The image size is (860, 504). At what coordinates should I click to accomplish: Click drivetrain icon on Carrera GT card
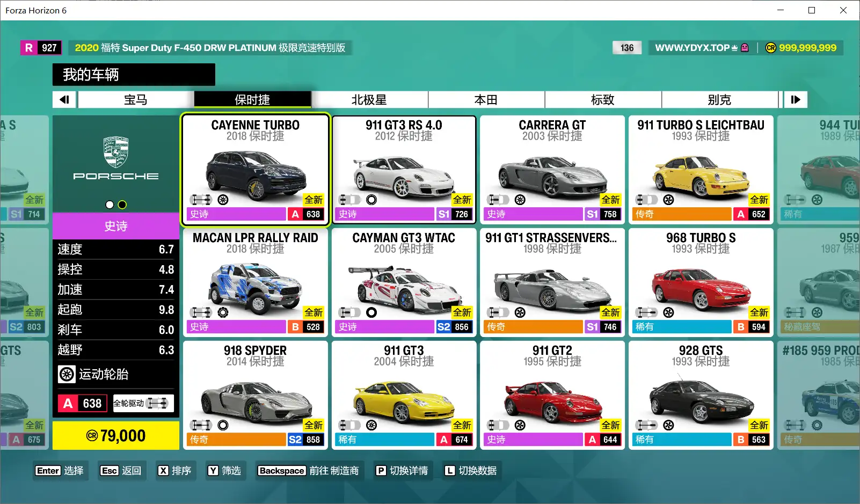[x=498, y=200]
